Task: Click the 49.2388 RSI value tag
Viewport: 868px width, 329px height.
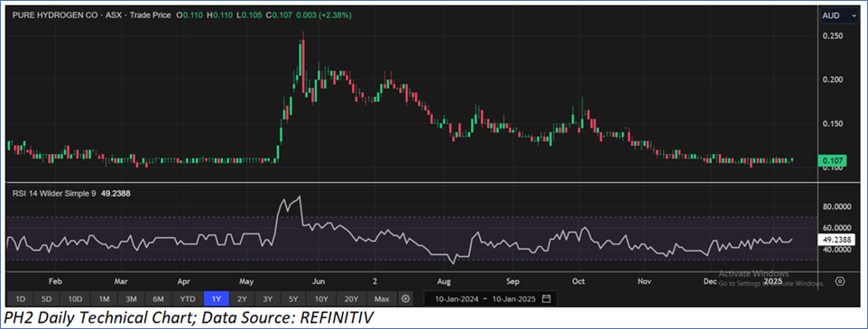Action: click(836, 240)
